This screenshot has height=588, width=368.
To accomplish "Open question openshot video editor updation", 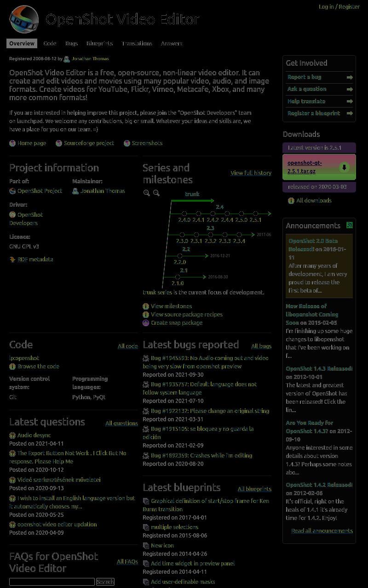I will pyautogui.click(x=57, y=525).
